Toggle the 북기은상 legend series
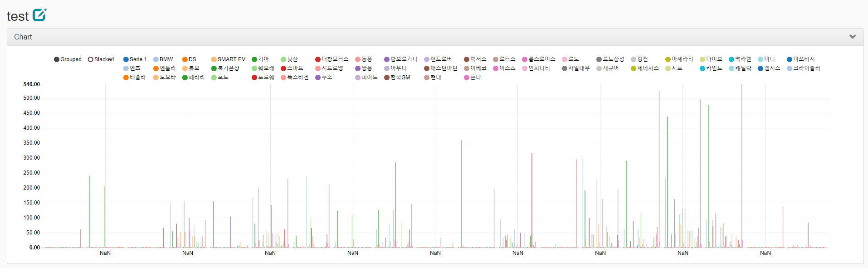868x268 pixels. 225,68
